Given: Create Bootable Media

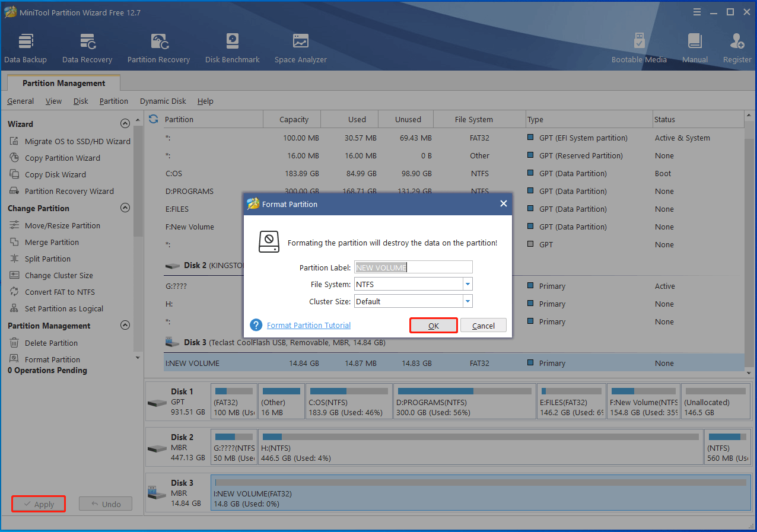Looking at the screenshot, I should click(x=639, y=48).
